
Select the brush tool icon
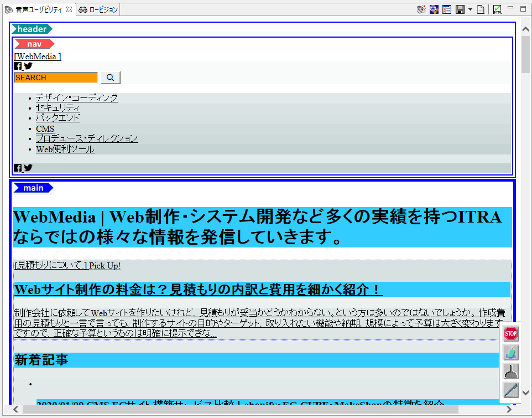coord(510,371)
